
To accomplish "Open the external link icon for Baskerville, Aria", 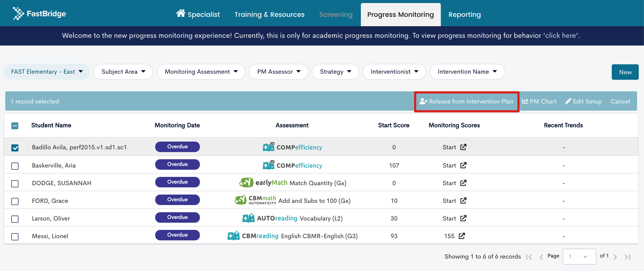I will tap(463, 165).
